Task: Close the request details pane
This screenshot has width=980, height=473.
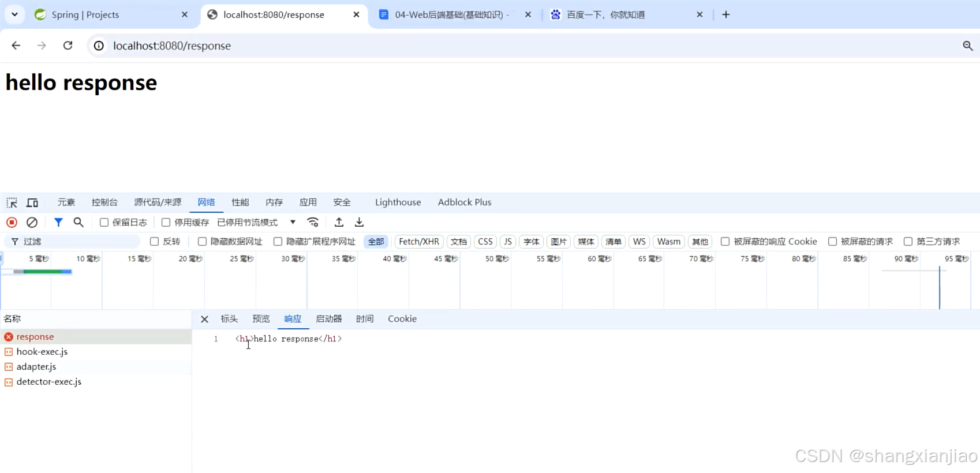Action: (204, 319)
